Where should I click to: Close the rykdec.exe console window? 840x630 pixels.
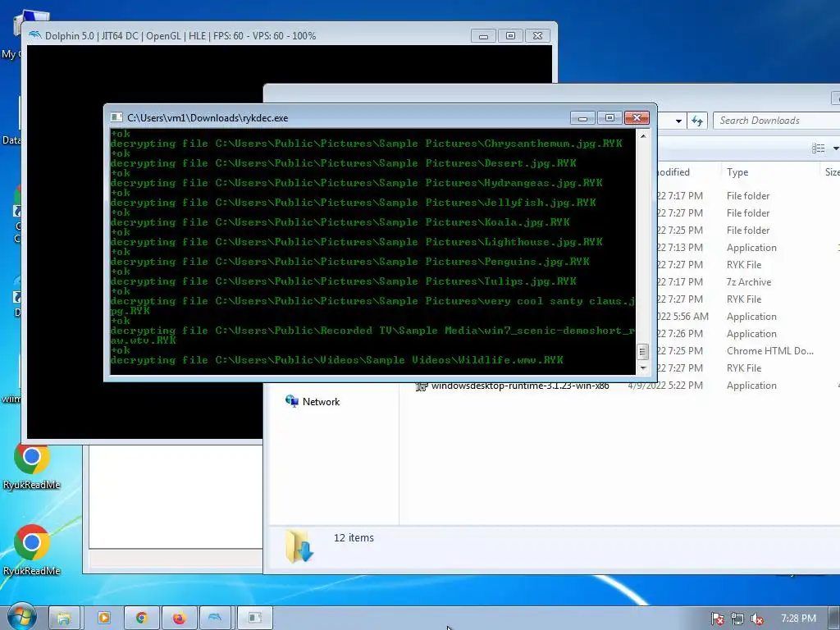point(637,118)
